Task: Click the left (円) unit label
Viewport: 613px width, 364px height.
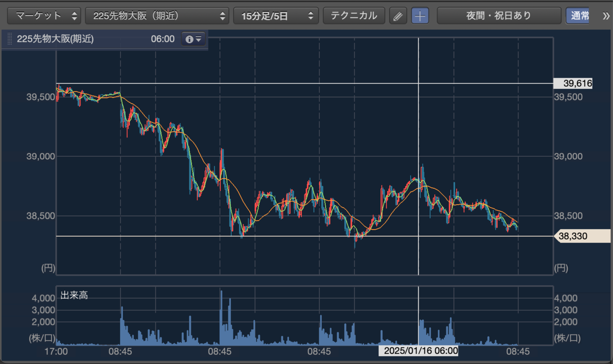Action: [x=48, y=268]
